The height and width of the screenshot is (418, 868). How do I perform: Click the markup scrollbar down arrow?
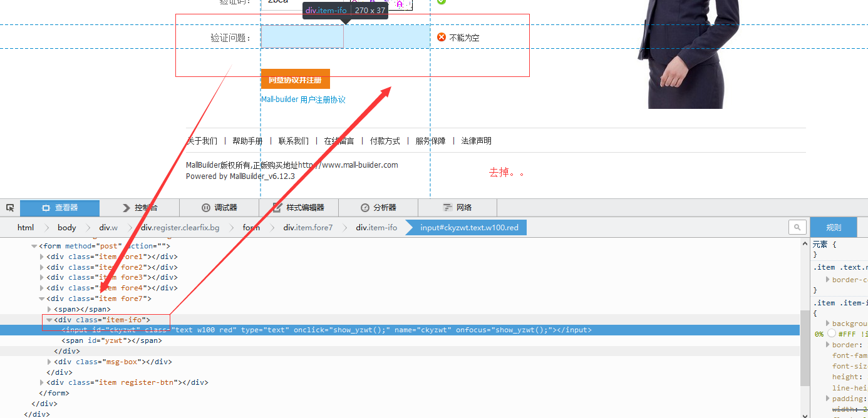pyautogui.click(x=805, y=414)
